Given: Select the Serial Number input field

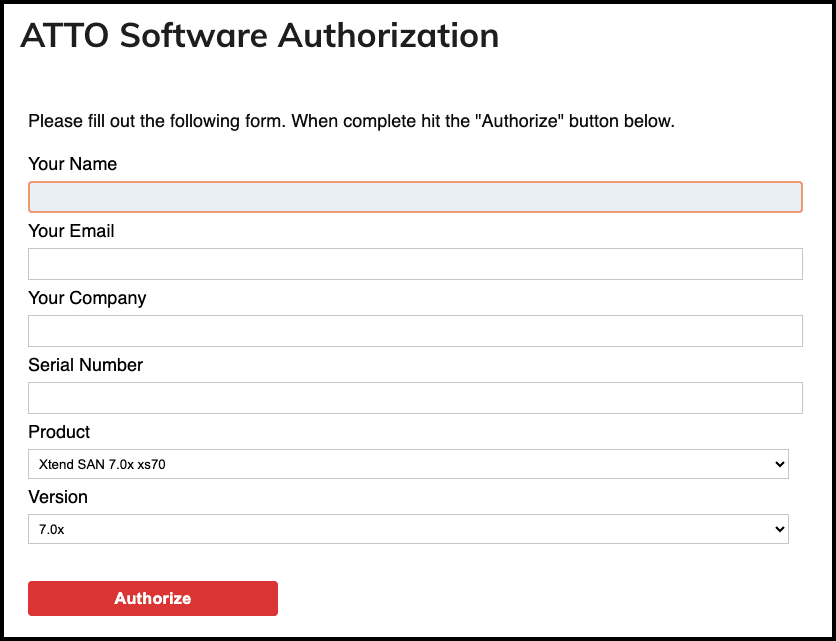Looking at the screenshot, I should tap(415, 398).
